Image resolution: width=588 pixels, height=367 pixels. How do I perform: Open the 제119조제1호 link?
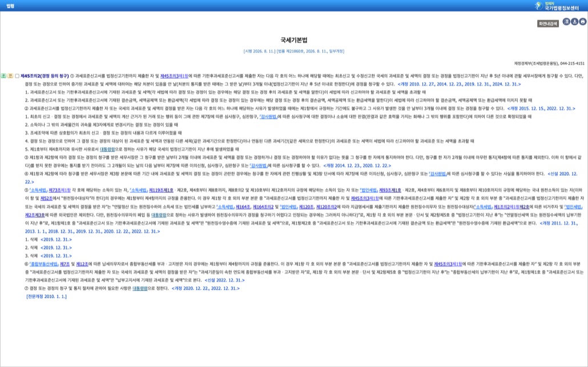[x=161, y=191]
